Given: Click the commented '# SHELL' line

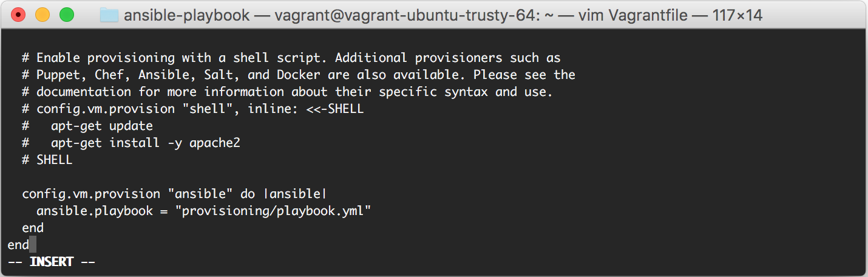Looking at the screenshot, I should point(47,160).
